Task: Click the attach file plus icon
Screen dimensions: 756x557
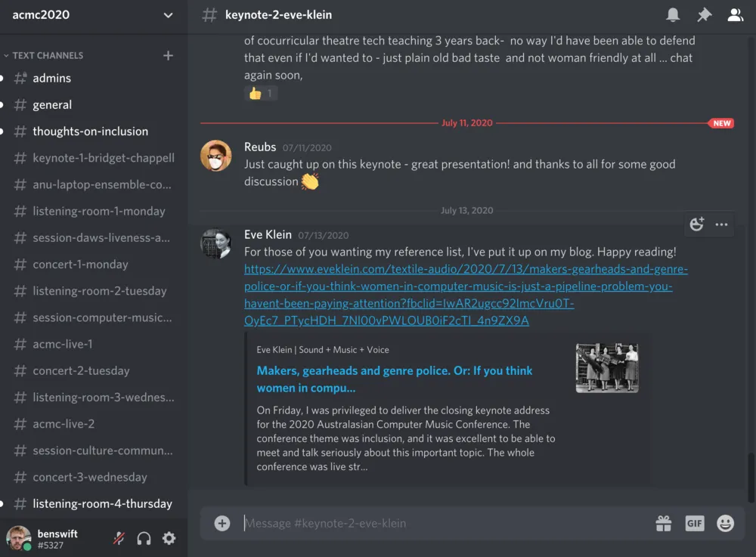Action: coord(222,523)
